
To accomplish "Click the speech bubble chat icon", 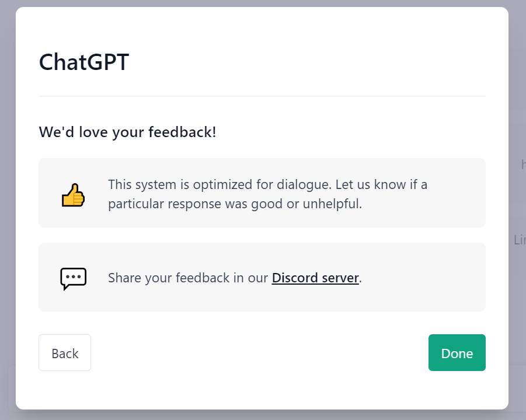I will [73, 278].
